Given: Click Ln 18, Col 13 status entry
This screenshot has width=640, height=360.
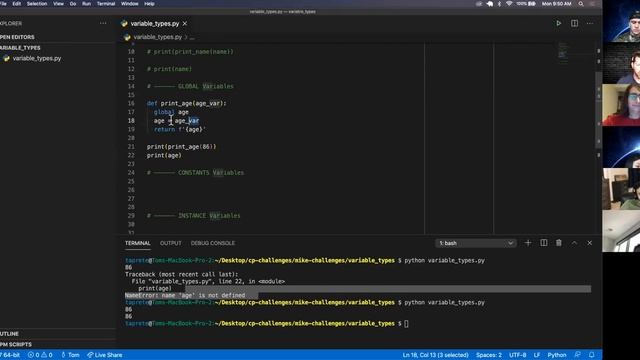Looking at the screenshot, I should pyautogui.click(x=436, y=355).
